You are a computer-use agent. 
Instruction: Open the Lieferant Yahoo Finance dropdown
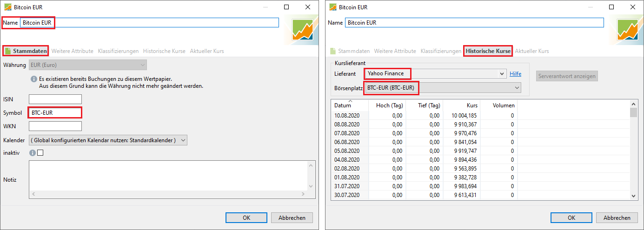coord(435,73)
